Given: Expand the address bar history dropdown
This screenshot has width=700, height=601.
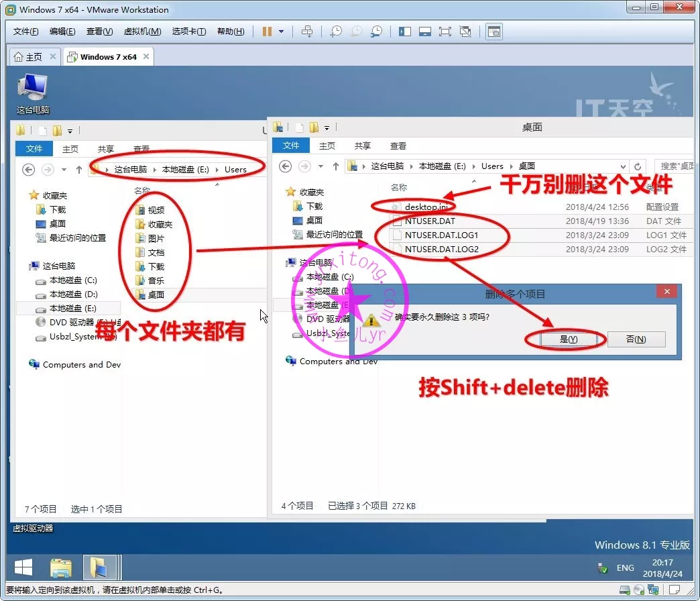Looking at the screenshot, I should click(624, 166).
